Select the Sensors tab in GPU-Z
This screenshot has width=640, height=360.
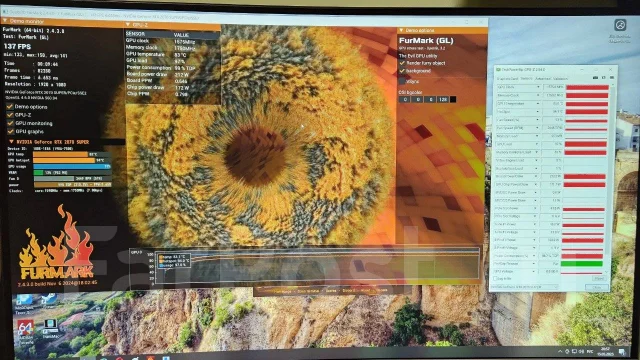[527, 78]
